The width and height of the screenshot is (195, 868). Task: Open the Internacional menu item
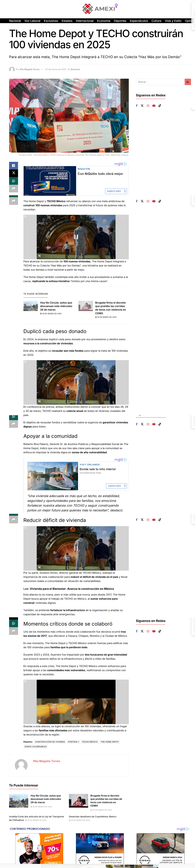click(x=85, y=21)
